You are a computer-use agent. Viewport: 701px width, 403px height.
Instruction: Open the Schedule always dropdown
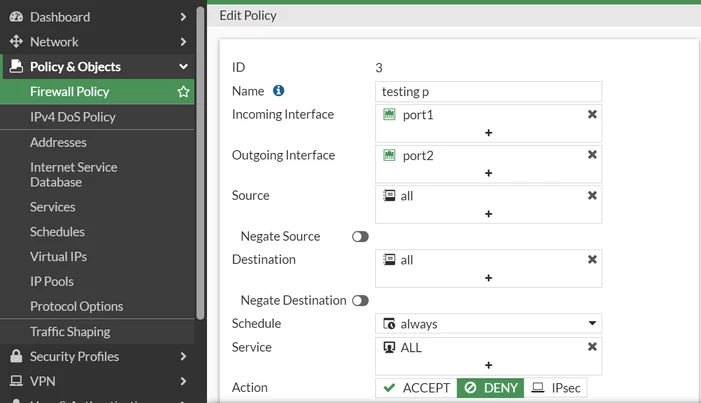(x=488, y=323)
